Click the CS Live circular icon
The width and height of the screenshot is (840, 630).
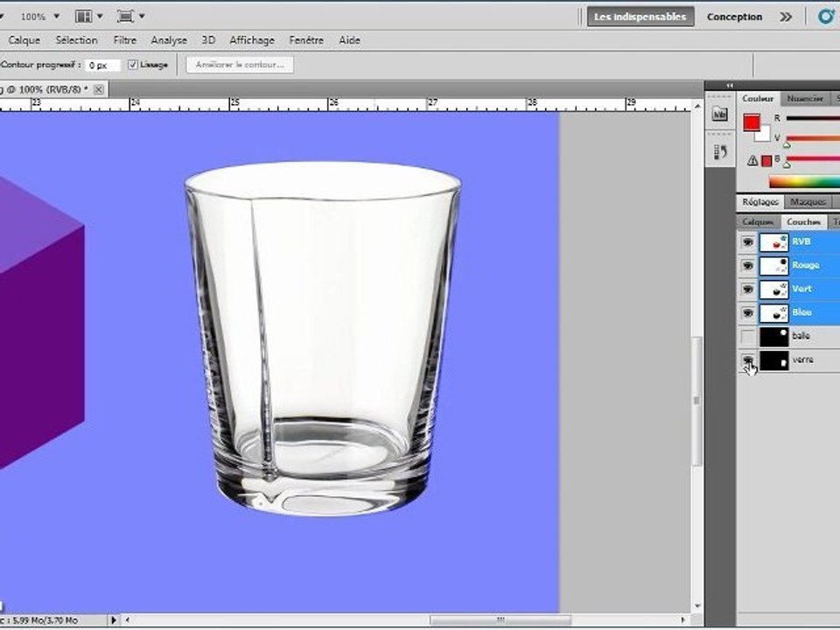(x=827, y=16)
